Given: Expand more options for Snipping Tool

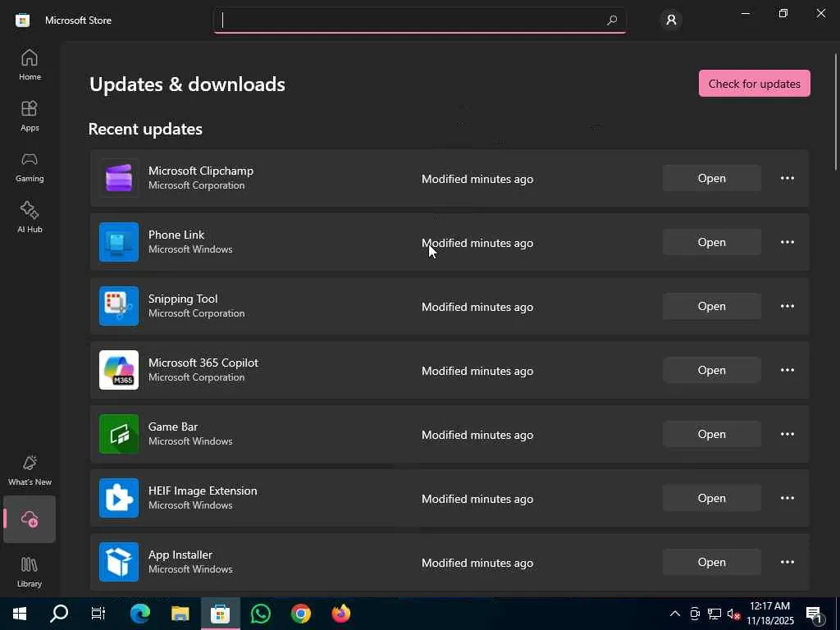Looking at the screenshot, I should [787, 306].
